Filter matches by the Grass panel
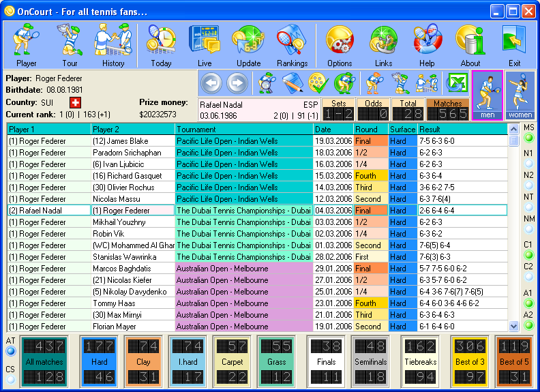 tap(276, 362)
